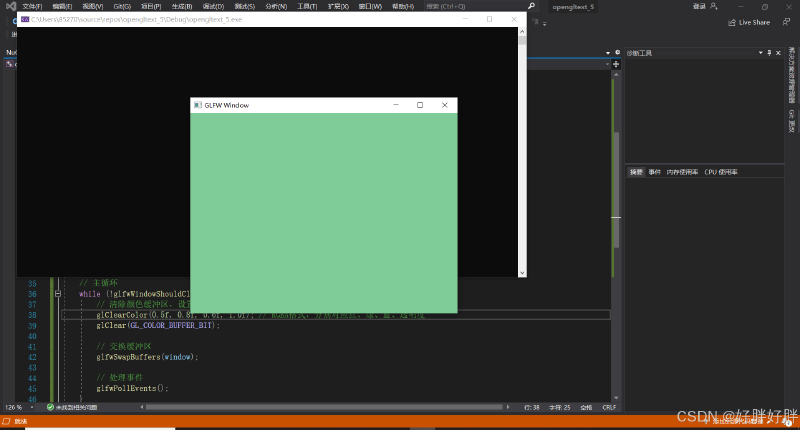This screenshot has width=800, height=430.
Task: Click line number 41 in gutter
Action: [x=32, y=347]
